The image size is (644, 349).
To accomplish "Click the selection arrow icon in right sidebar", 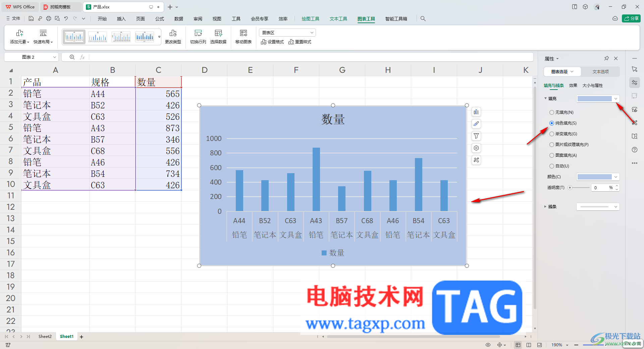I will [x=635, y=69].
